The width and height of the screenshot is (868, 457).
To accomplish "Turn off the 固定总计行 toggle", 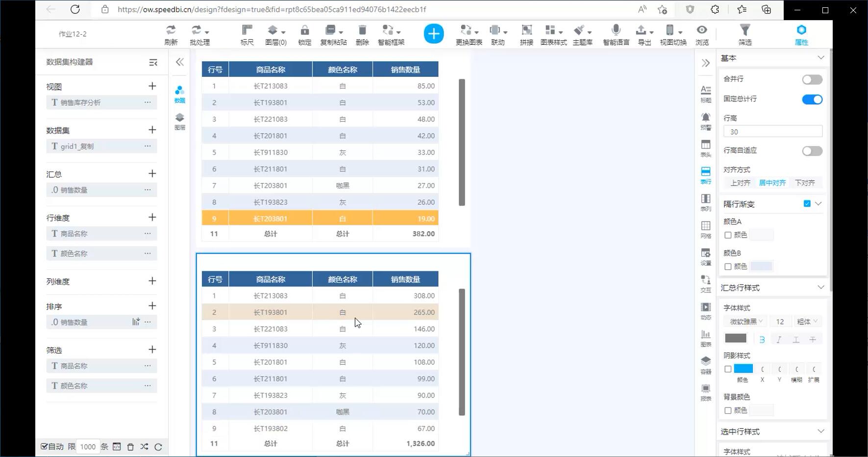I will [x=812, y=99].
